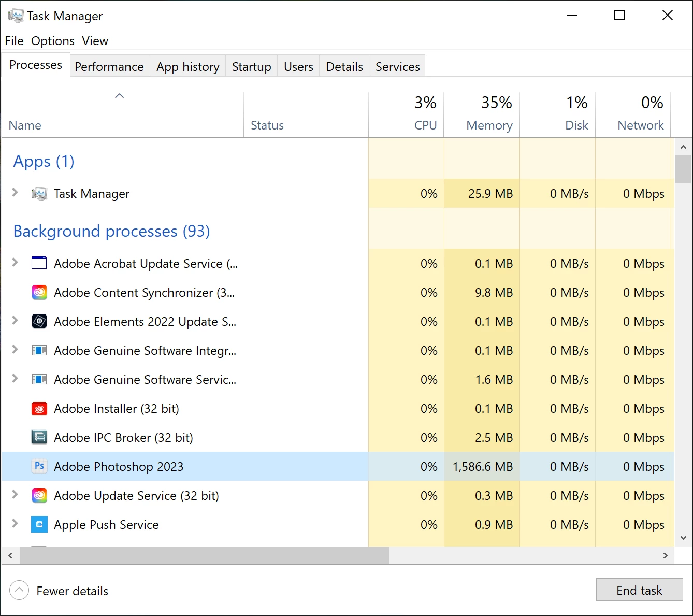Click the 9.8 MB memory value

(x=494, y=293)
